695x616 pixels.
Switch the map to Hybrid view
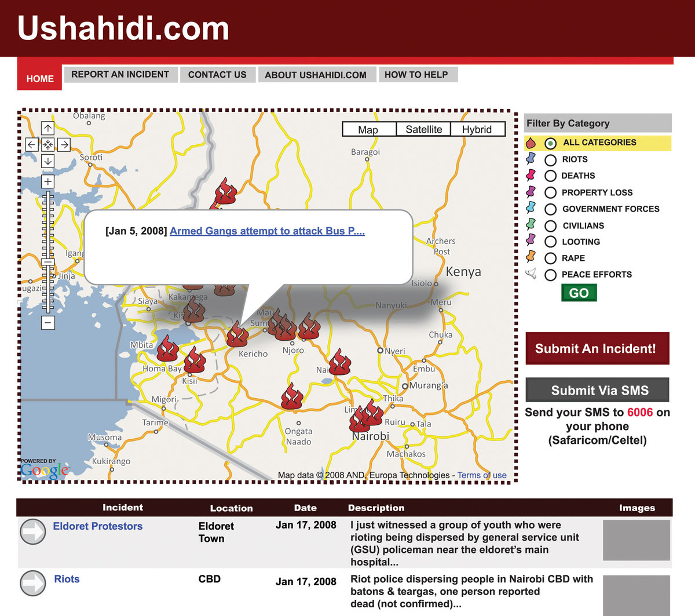tap(477, 129)
